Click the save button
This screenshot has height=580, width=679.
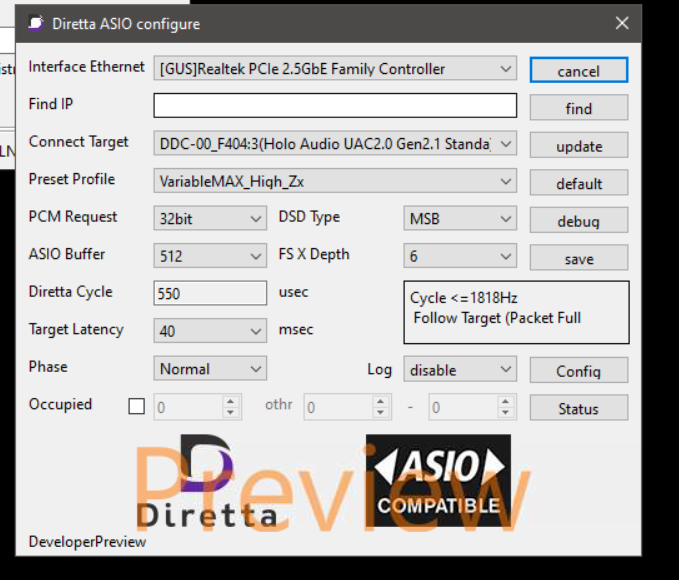tap(578, 258)
